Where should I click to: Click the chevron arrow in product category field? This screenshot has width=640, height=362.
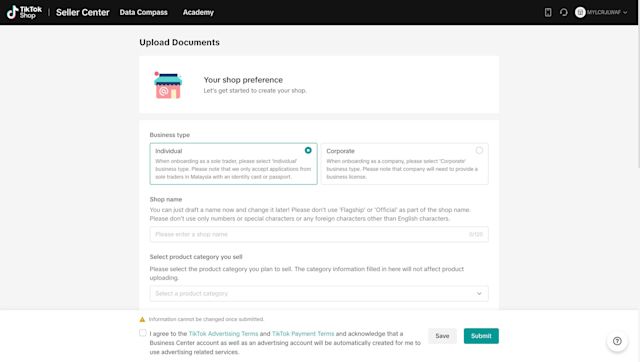click(479, 293)
